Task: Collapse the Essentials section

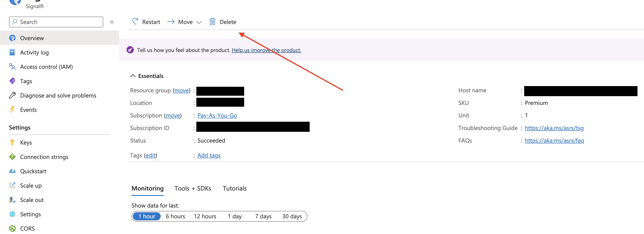Action: [133, 76]
